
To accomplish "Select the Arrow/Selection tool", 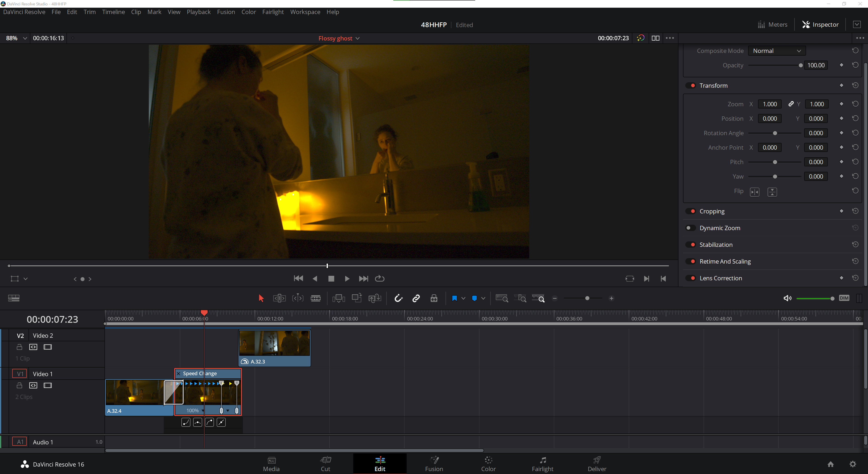I will tap(261, 298).
